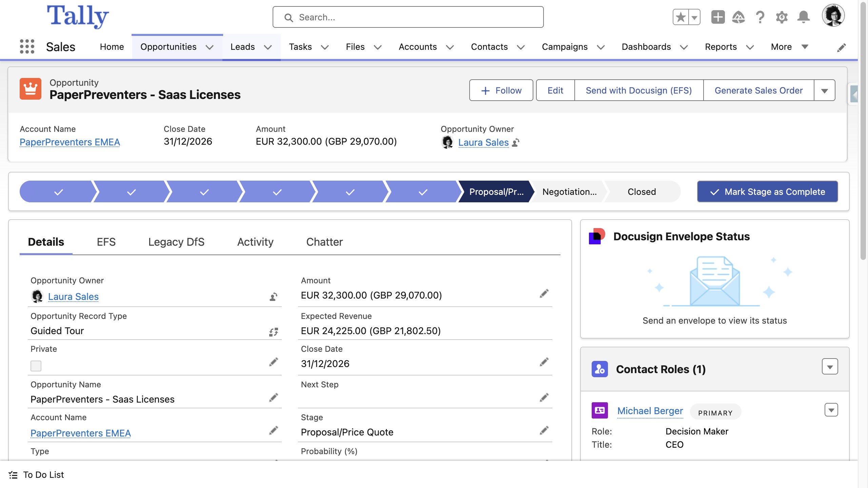868x488 pixels.
Task: Click Mark Stage as Complete button
Action: click(767, 192)
